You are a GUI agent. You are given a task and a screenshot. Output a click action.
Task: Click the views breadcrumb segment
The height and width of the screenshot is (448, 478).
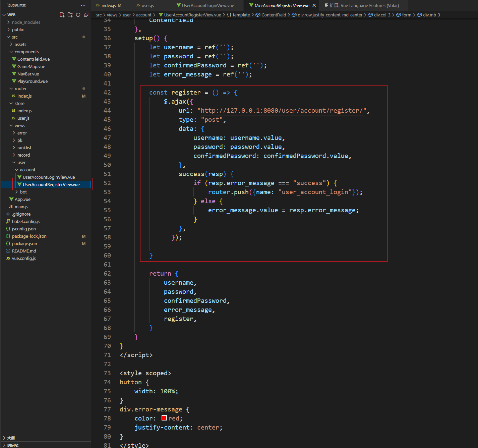tap(112, 15)
